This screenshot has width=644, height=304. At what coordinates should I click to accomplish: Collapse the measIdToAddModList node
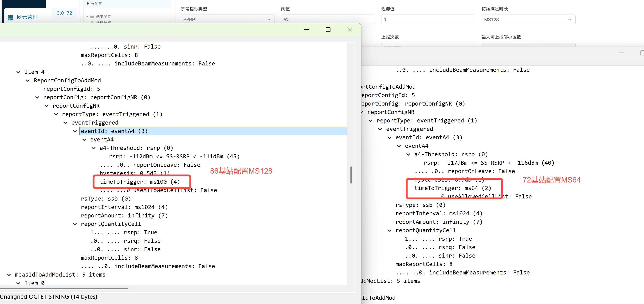pos(9,275)
